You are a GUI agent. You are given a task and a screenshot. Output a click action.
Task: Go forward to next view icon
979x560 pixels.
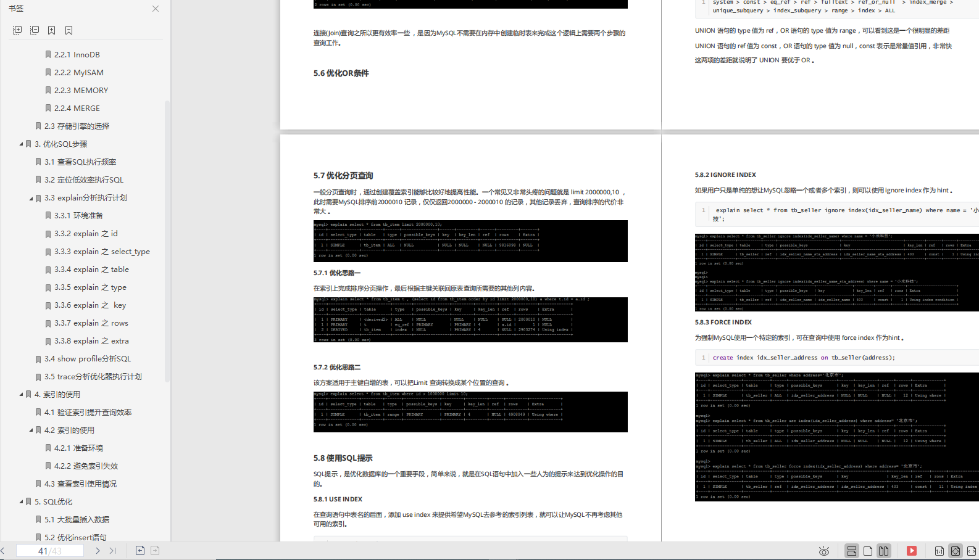155,551
